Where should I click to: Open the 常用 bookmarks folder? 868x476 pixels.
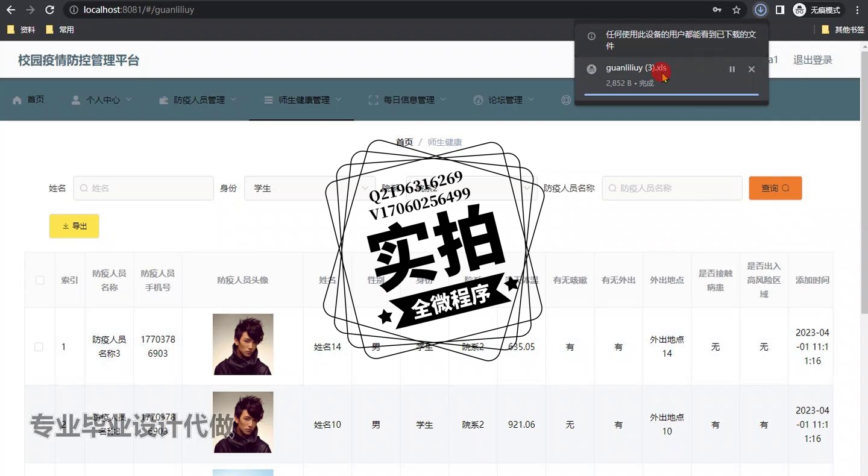[60, 30]
